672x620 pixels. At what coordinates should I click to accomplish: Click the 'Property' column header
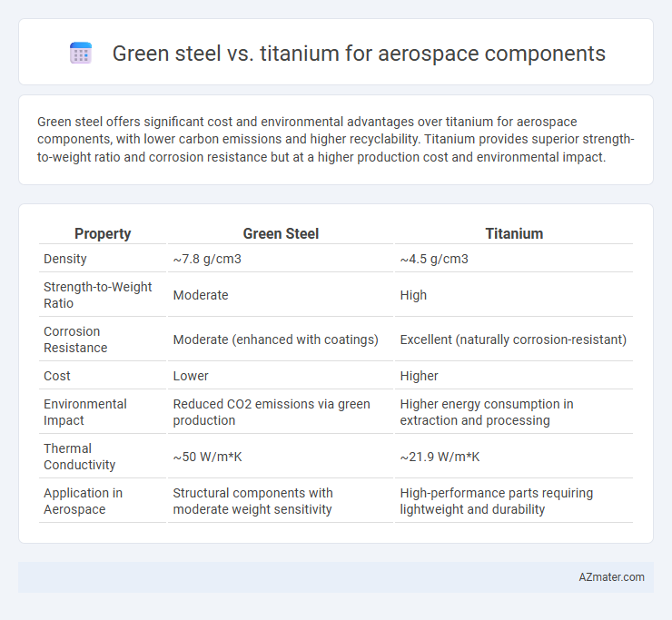(x=103, y=233)
